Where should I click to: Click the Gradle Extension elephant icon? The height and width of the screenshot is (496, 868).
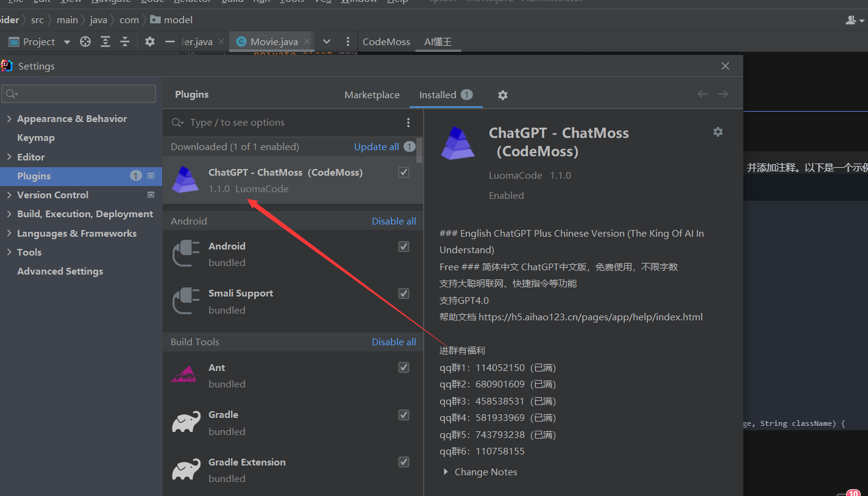186,469
